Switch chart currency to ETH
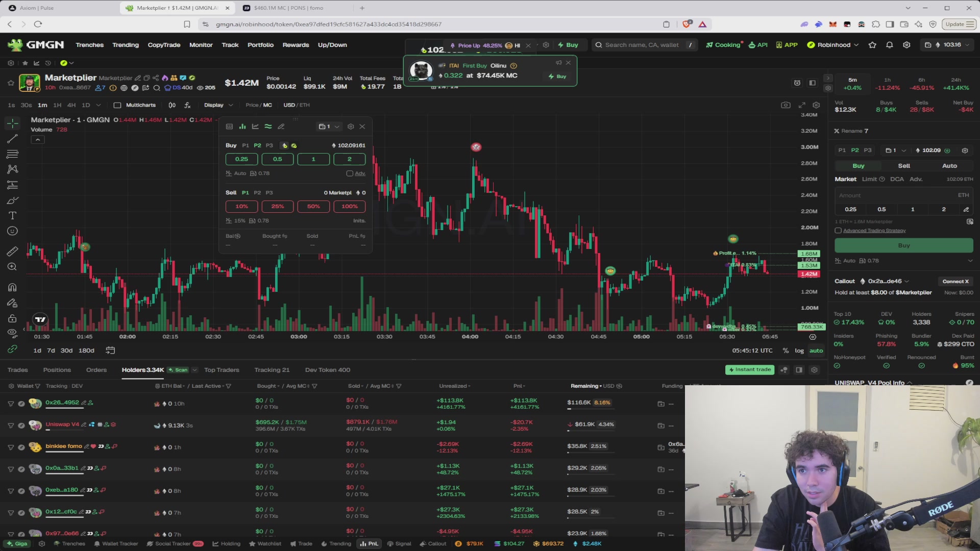 [304, 105]
